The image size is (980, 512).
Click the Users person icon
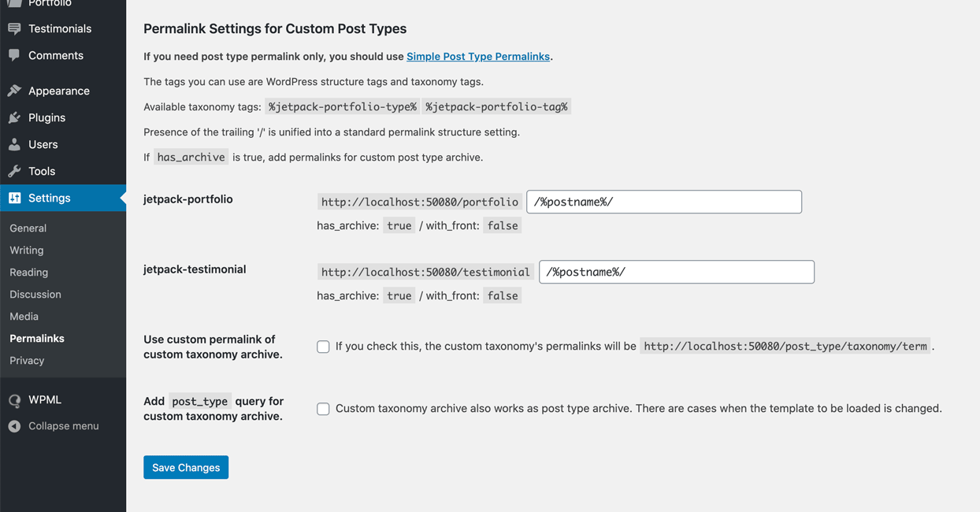[14, 144]
